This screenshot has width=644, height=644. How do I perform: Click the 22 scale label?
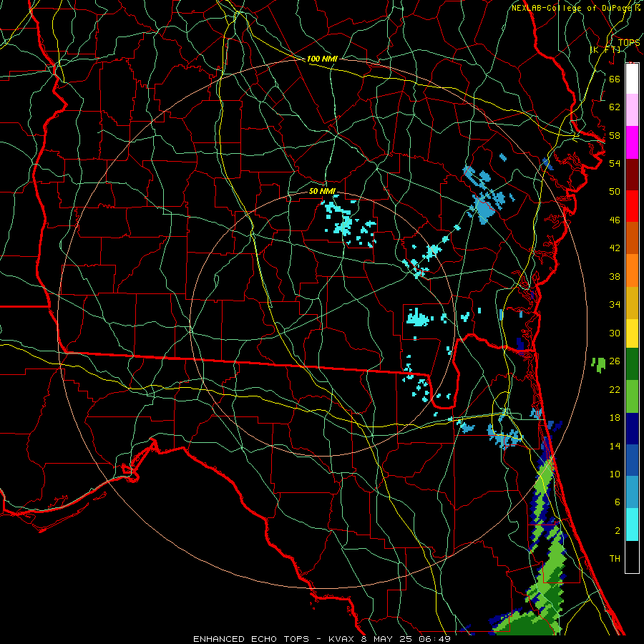615,390
